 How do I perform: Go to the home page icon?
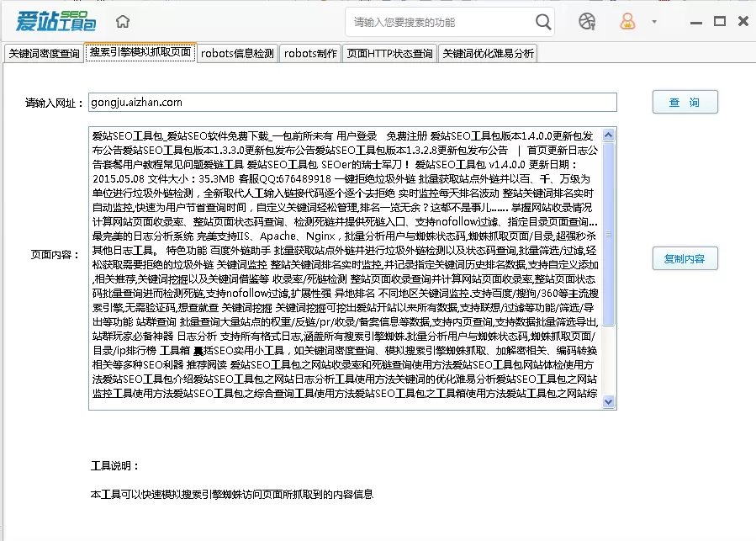[x=123, y=21]
